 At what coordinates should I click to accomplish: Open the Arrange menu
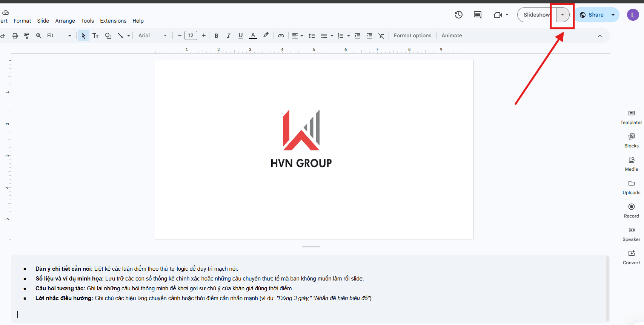65,21
